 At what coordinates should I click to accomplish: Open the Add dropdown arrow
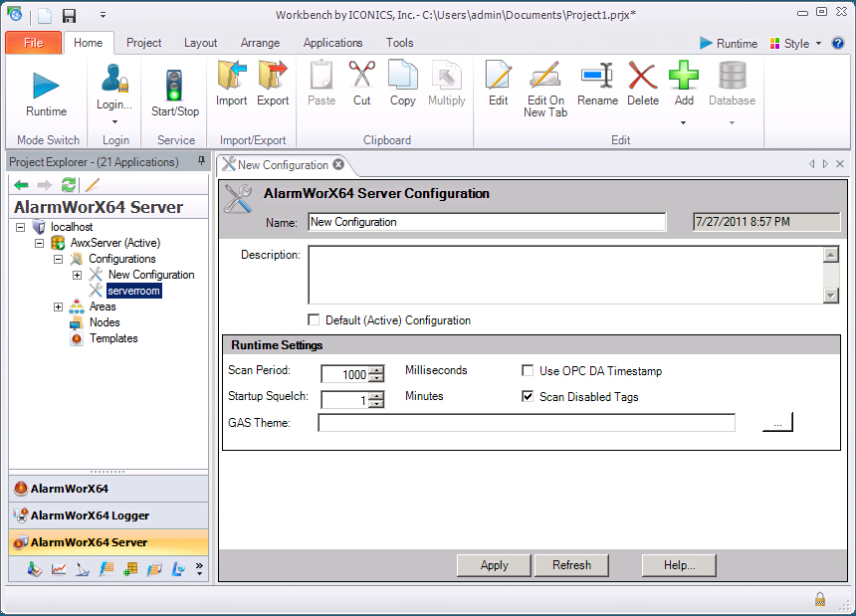pos(684,123)
